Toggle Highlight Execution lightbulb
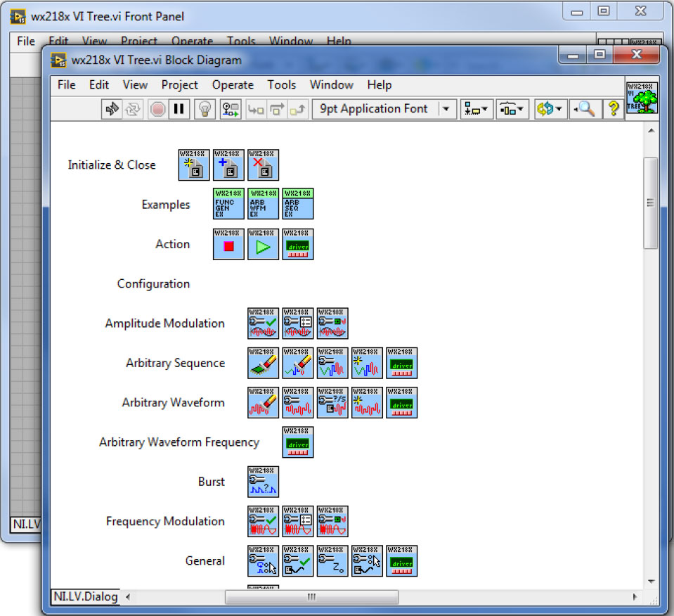This screenshot has width=674, height=616. [204, 109]
